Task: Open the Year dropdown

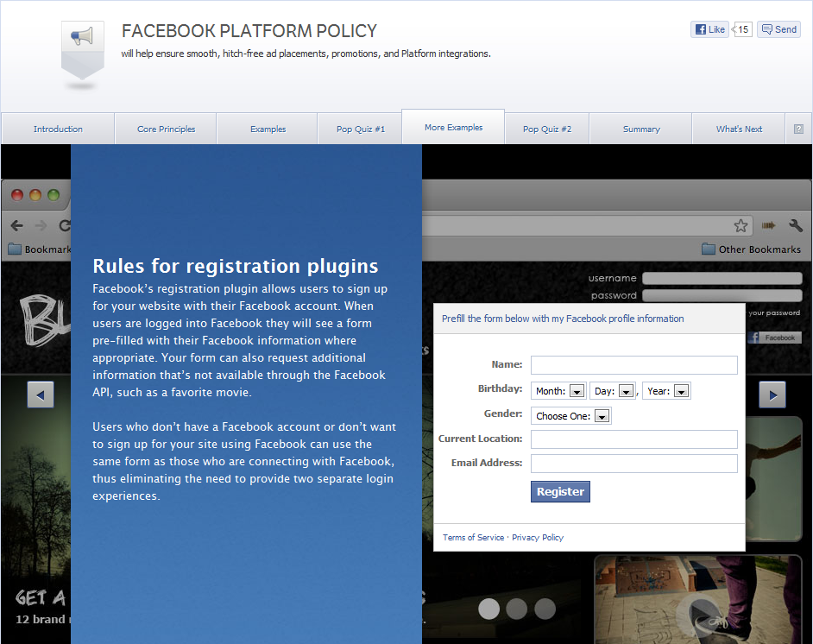Action: (x=667, y=391)
